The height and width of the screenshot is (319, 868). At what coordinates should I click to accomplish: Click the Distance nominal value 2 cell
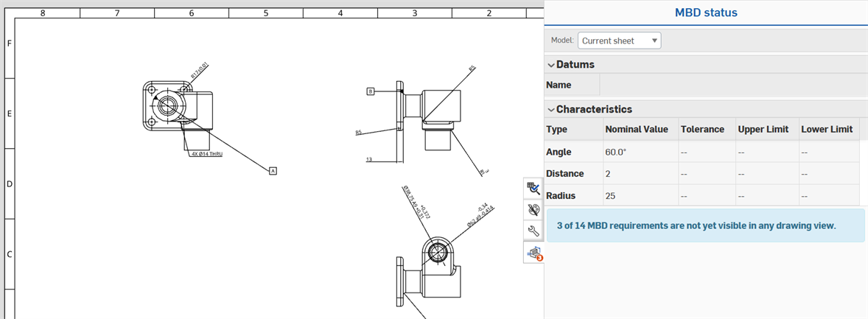[x=640, y=173]
